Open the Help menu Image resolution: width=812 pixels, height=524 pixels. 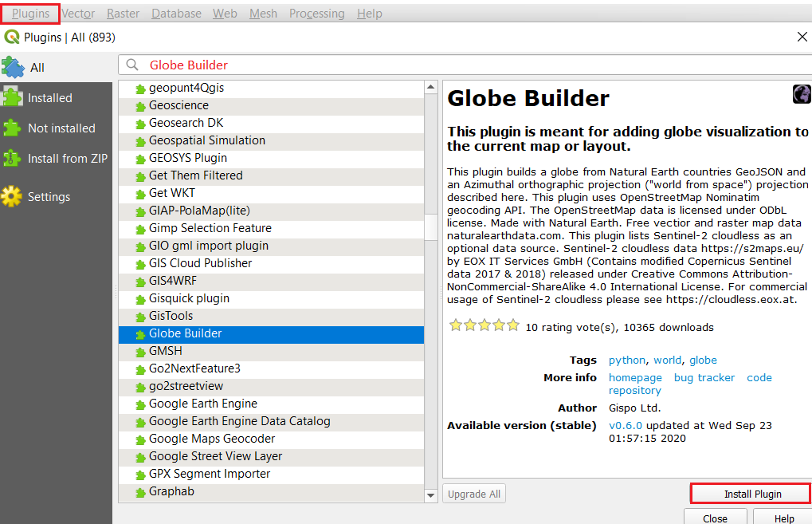369,14
